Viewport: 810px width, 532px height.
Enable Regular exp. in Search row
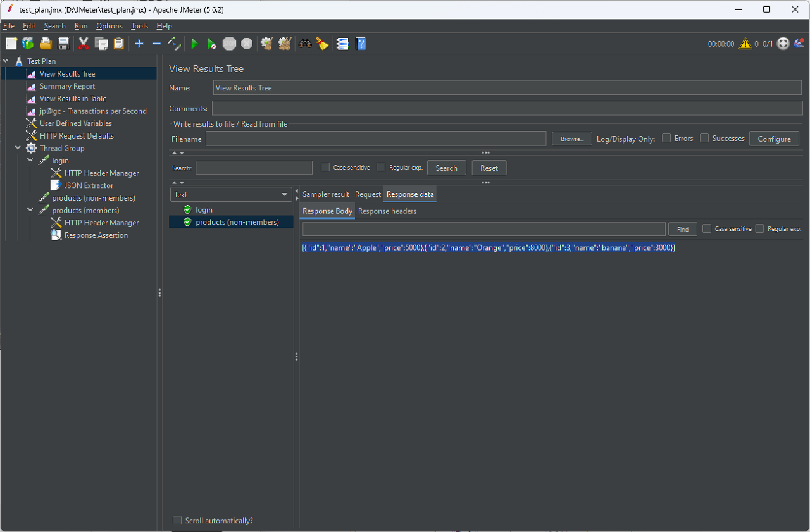pyautogui.click(x=381, y=167)
